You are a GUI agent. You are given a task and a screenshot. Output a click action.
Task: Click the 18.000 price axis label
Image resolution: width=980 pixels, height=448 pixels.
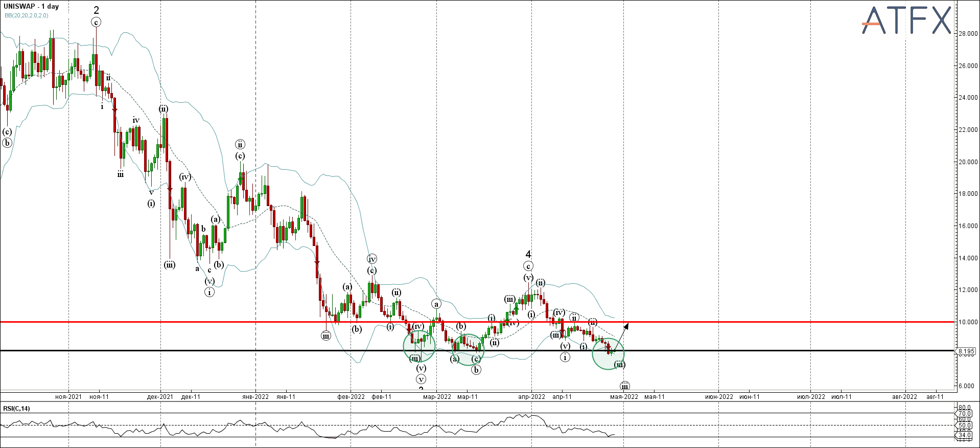pyautogui.click(x=968, y=194)
